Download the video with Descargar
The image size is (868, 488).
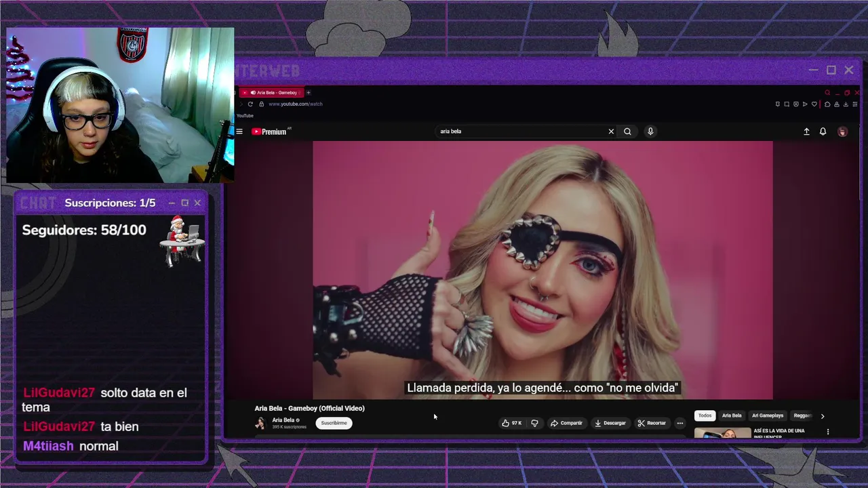(x=610, y=423)
